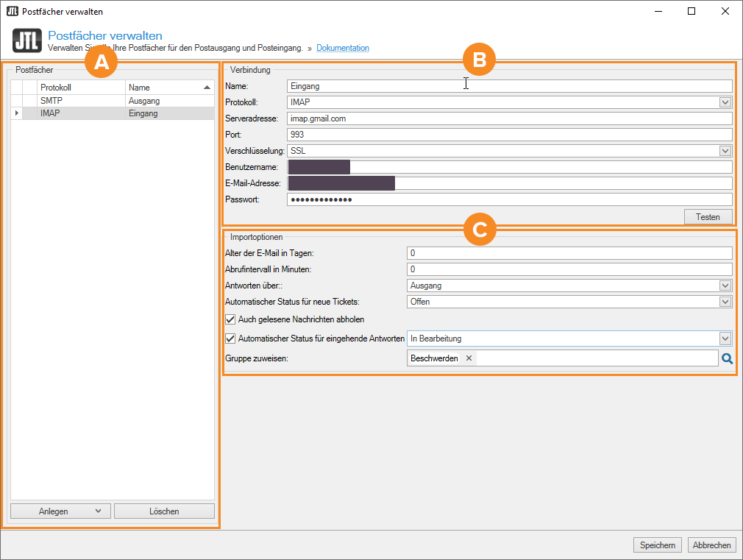Expand the Verschlüsselung dropdown
The height and width of the screenshot is (560, 743).
725,151
